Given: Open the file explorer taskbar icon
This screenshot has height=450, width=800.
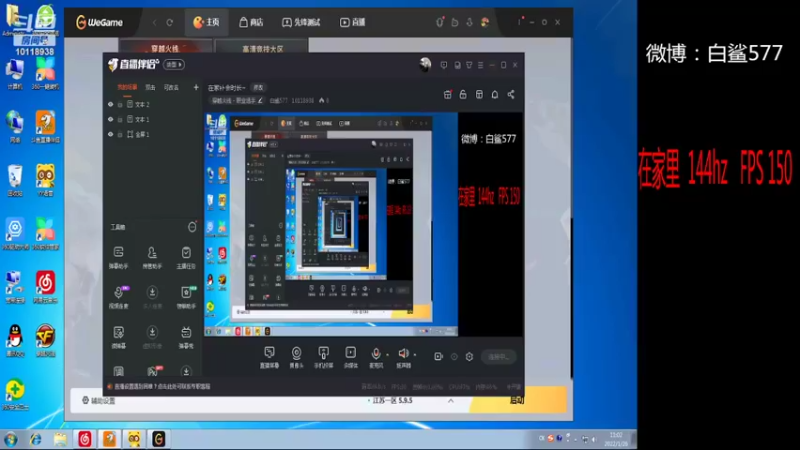Looking at the screenshot, I should pos(60,439).
